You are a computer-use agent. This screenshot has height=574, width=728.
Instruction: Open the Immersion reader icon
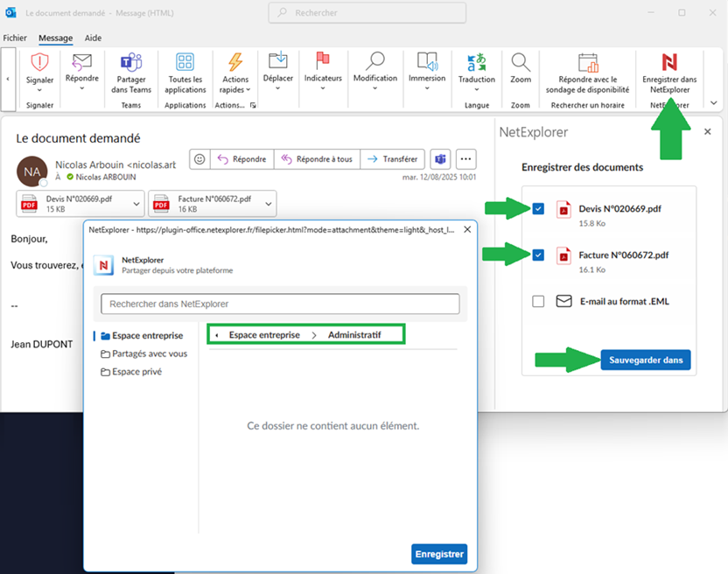tap(427, 61)
